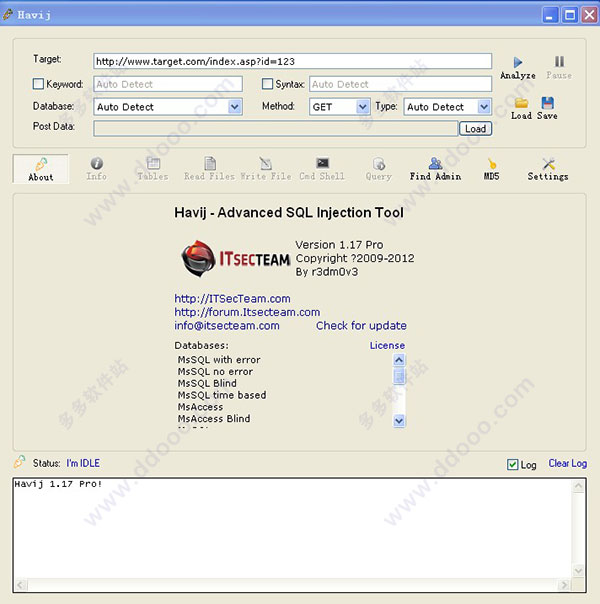Viewport: 600px width, 604px height.
Task: Click the Syntax text field
Action: pyautogui.click(x=401, y=84)
